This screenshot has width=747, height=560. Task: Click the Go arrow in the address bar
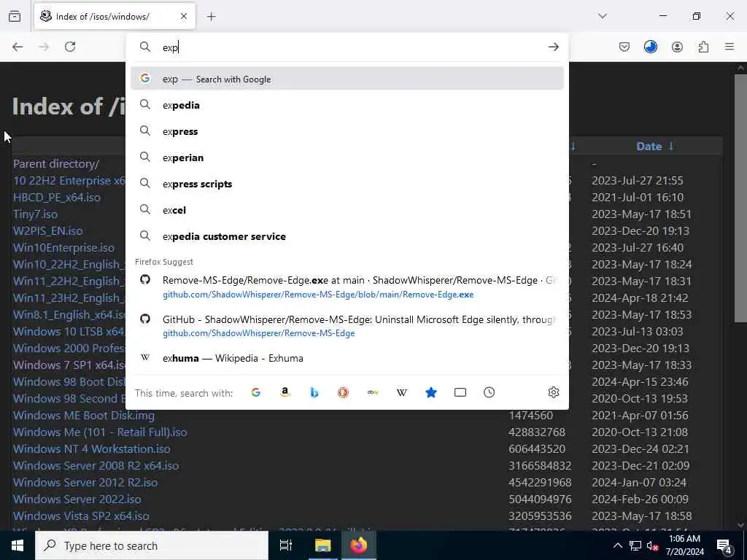(x=553, y=47)
